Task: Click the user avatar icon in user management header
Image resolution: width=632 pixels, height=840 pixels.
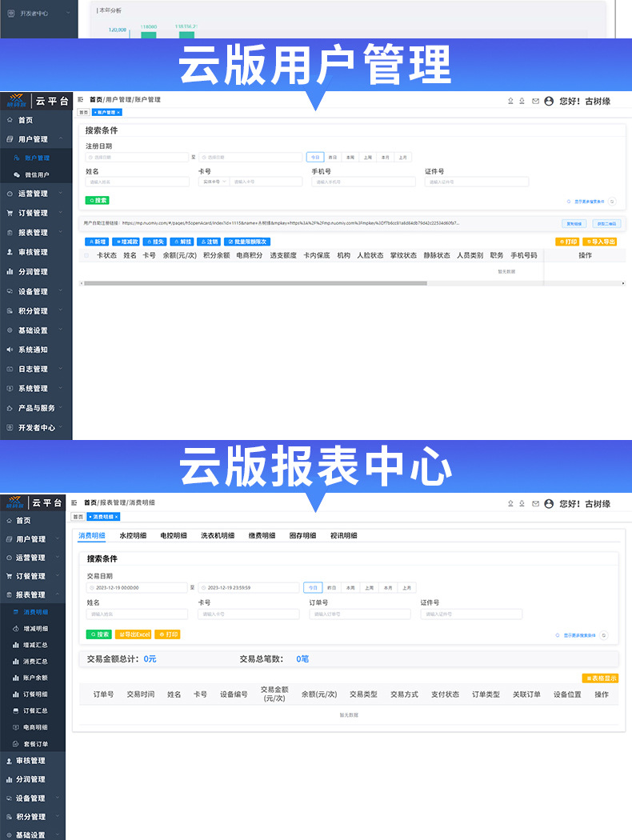Action: point(549,101)
